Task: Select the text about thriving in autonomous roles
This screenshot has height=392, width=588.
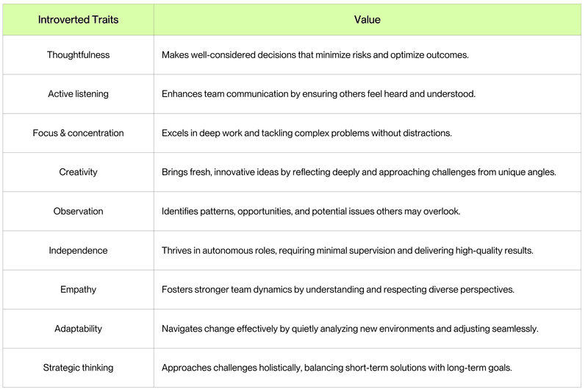Action: click(x=348, y=250)
